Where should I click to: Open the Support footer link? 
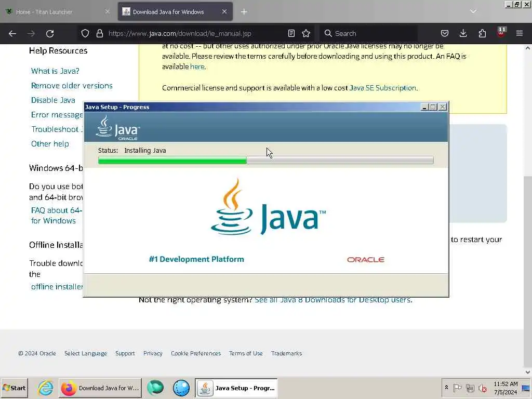(125, 353)
